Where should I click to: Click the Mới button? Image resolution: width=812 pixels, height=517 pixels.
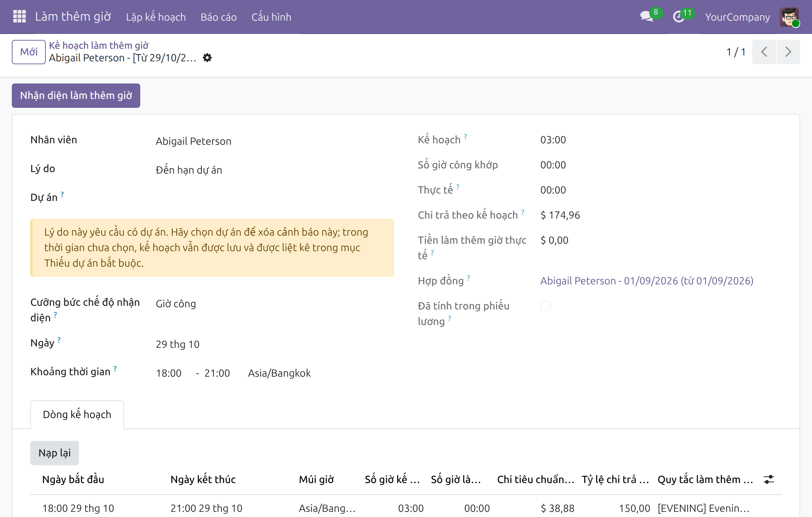coord(29,52)
